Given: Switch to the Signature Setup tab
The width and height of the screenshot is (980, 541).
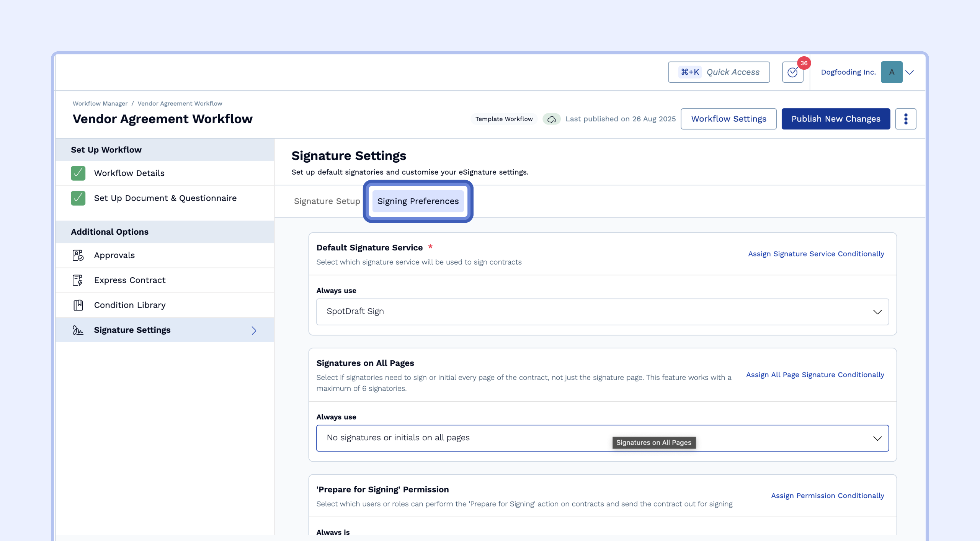Looking at the screenshot, I should coord(327,201).
